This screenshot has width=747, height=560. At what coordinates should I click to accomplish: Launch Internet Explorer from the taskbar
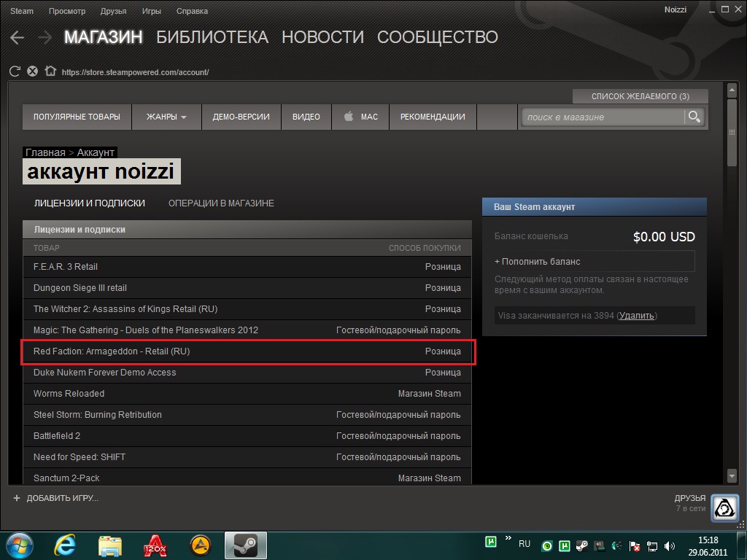click(x=65, y=545)
